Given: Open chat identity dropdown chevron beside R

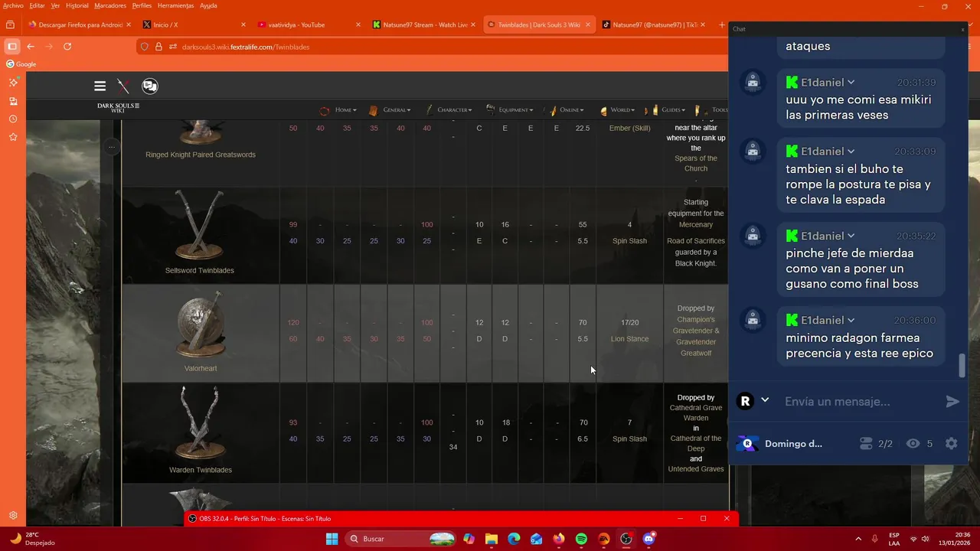Looking at the screenshot, I should click(x=765, y=400).
